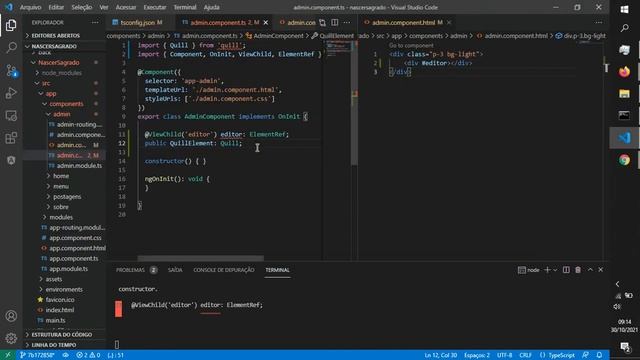Click Ln 12, Col 30 in status bar

(x=440, y=355)
